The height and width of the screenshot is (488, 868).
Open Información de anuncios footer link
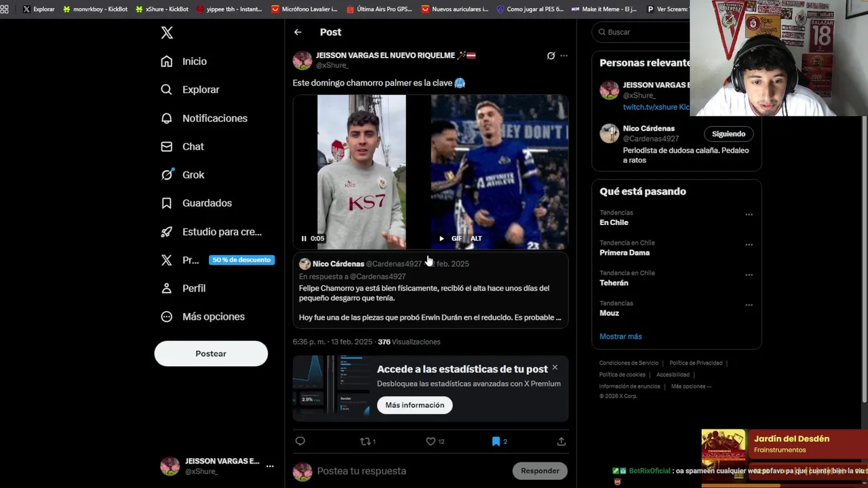click(x=629, y=386)
